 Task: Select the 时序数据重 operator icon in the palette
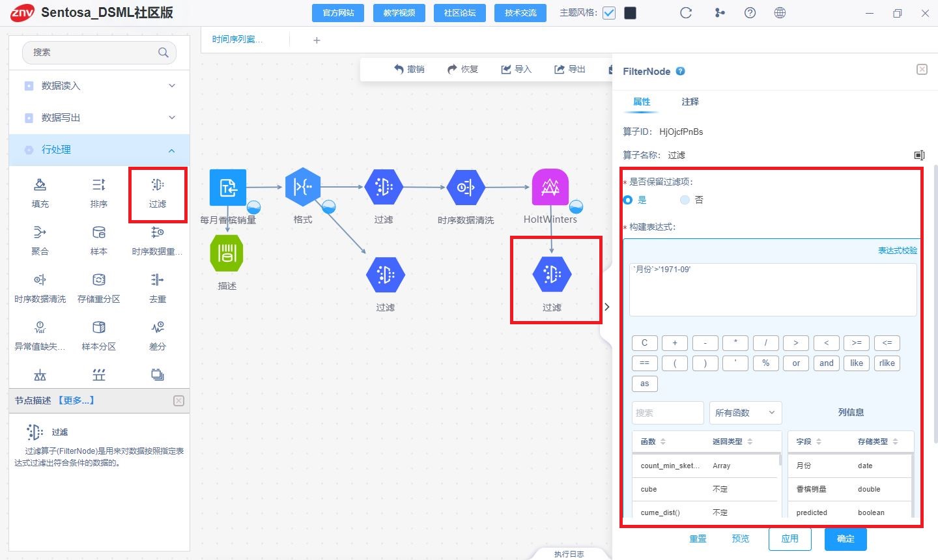pyautogui.click(x=158, y=232)
